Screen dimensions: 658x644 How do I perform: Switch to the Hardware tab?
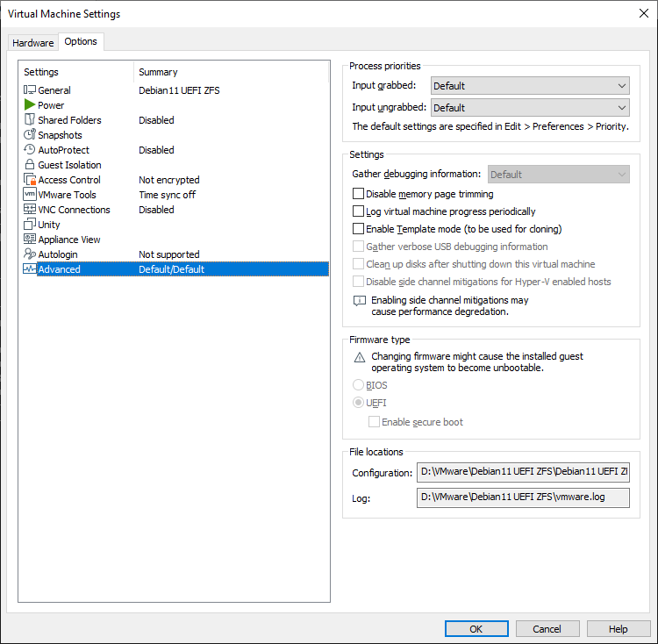32,43
